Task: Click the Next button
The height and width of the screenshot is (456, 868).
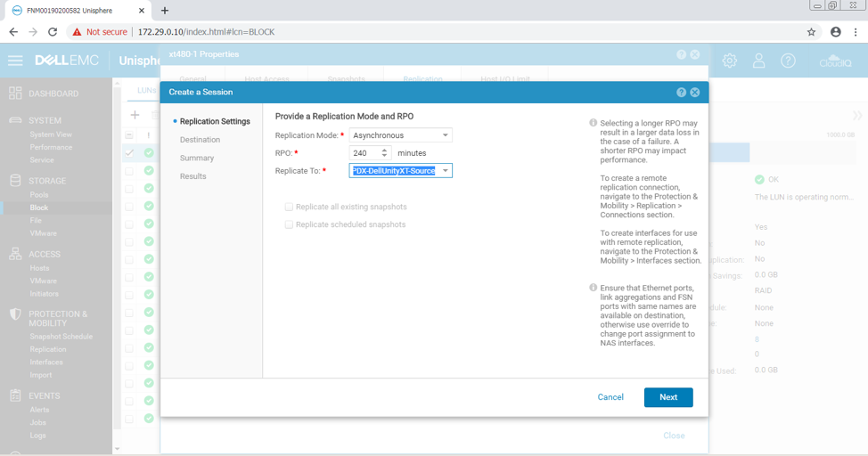Action: (x=667, y=397)
